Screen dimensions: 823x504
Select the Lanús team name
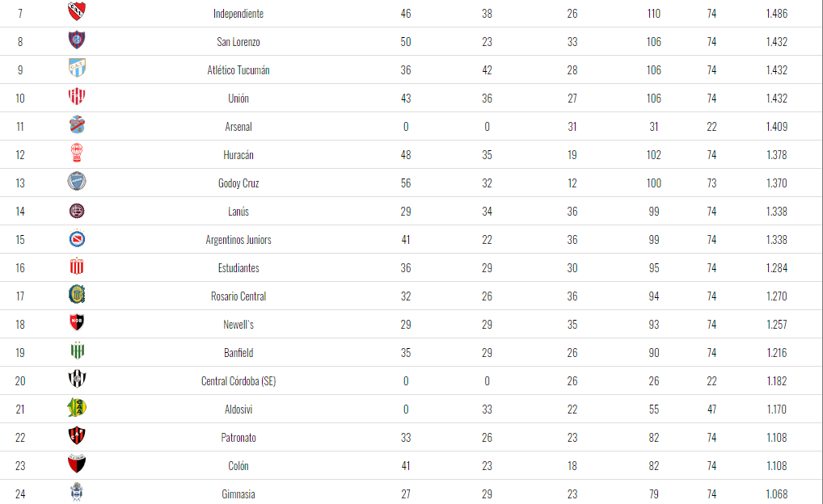(x=238, y=212)
